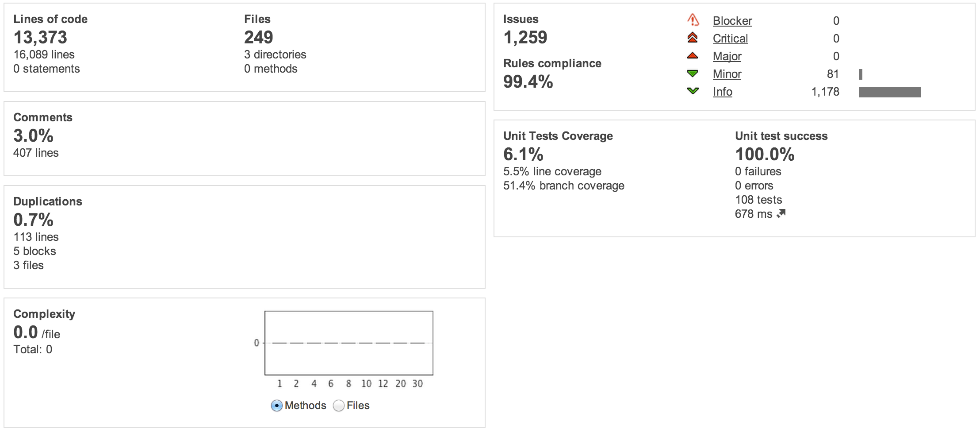Select the Files radio button

click(x=339, y=406)
